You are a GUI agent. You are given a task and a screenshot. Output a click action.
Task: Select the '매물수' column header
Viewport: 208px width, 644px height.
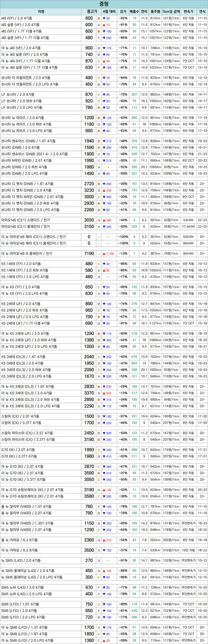click(134, 12)
